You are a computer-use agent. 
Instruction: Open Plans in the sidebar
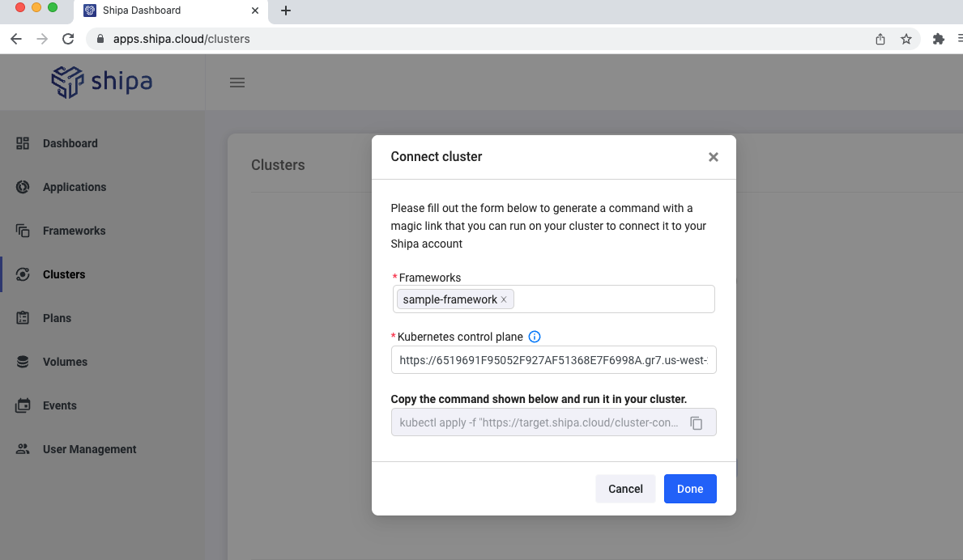click(x=57, y=318)
